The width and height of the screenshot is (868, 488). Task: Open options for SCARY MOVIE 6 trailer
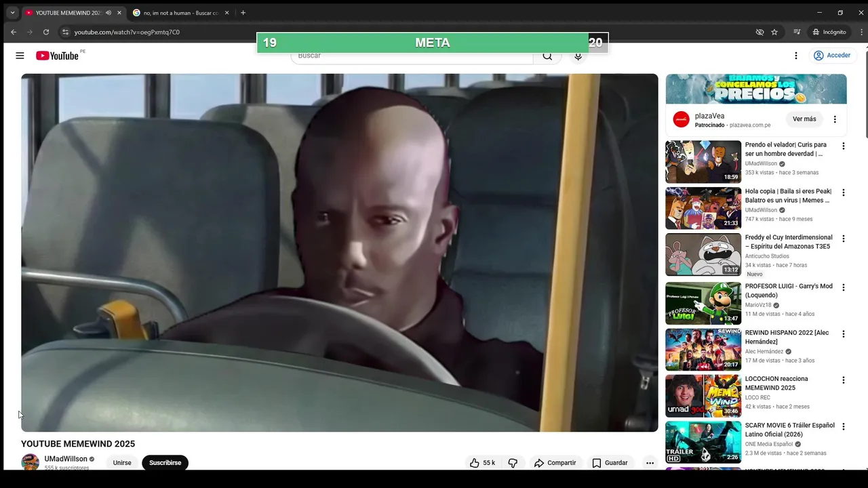pyautogui.click(x=844, y=426)
